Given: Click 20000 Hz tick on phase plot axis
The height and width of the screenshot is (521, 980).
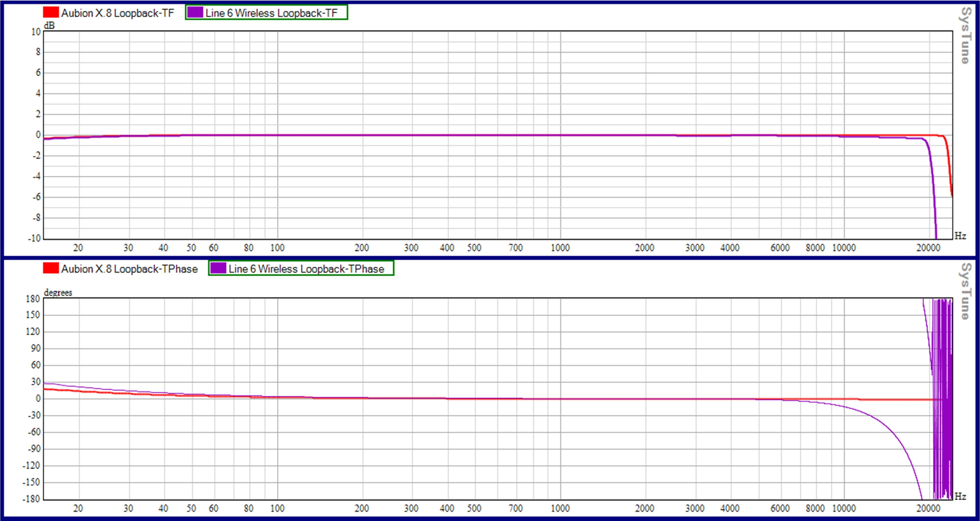Looking at the screenshot, I should 928,508.
